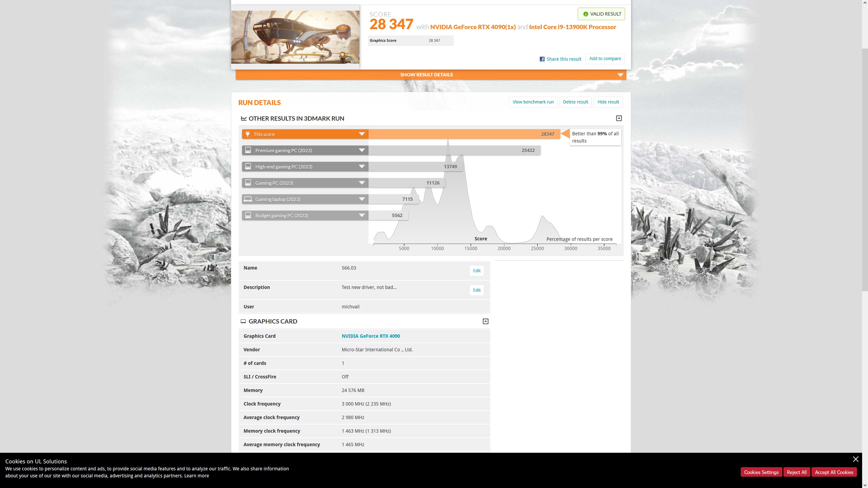This screenshot has width=868, height=488.
Task: Open the NVIDIA GeForce RTX 4090 link
Action: tap(371, 336)
